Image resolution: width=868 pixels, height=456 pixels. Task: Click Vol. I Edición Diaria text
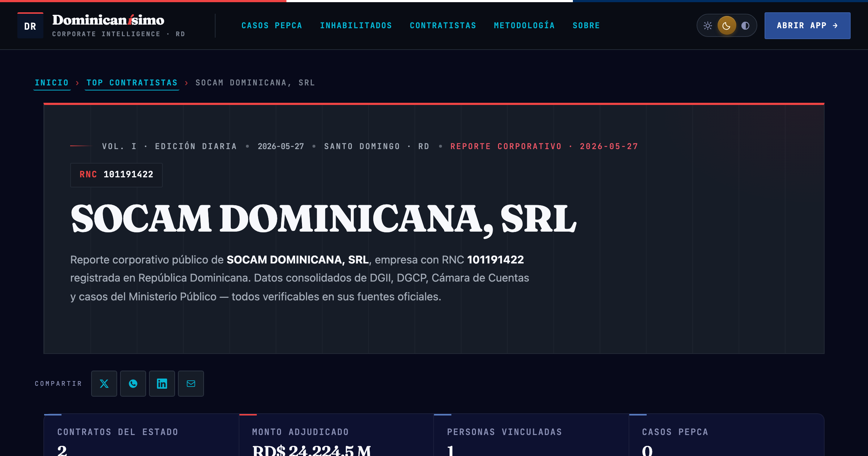tap(169, 146)
